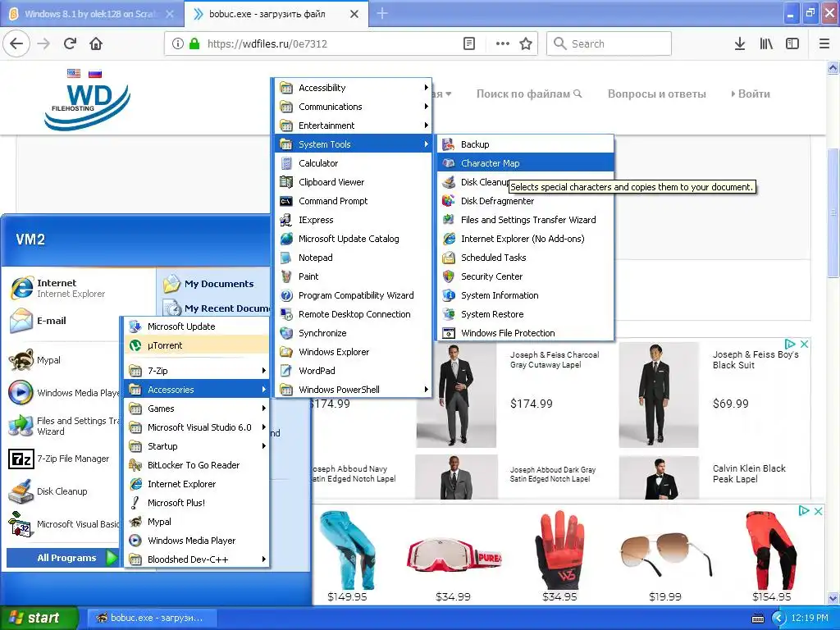Open Вопросы и ответы page link
This screenshot has height=630, width=840.
pyautogui.click(x=657, y=94)
